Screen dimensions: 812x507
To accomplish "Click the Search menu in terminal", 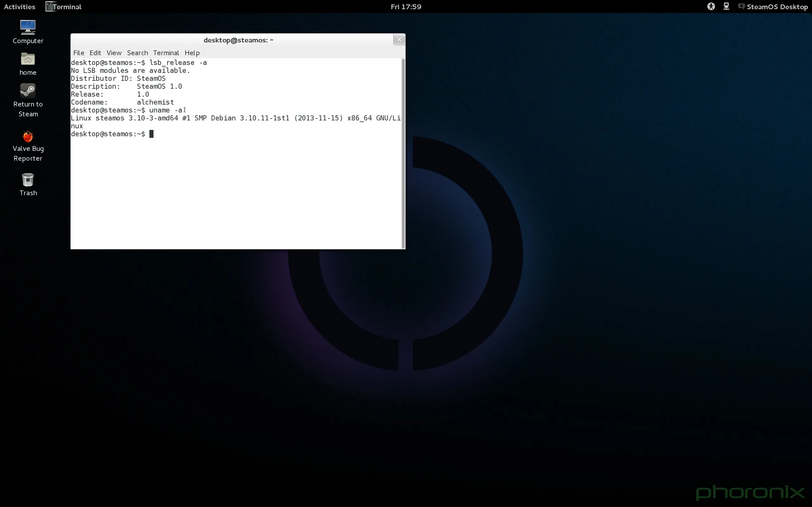I will coord(137,53).
